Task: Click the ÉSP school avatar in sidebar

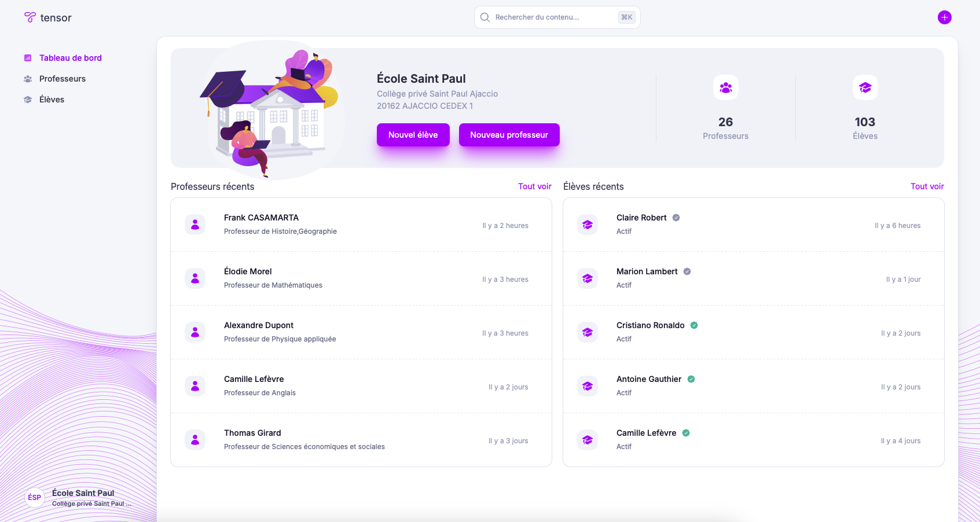Action: pyautogui.click(x=35, y=497)
